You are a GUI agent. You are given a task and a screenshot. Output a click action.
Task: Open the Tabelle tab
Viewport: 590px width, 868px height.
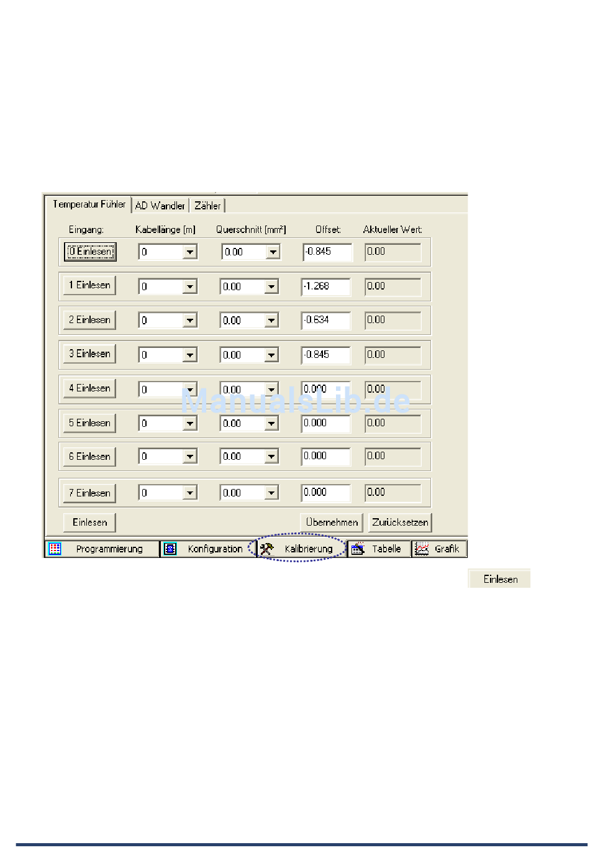[x=379, y=549]
